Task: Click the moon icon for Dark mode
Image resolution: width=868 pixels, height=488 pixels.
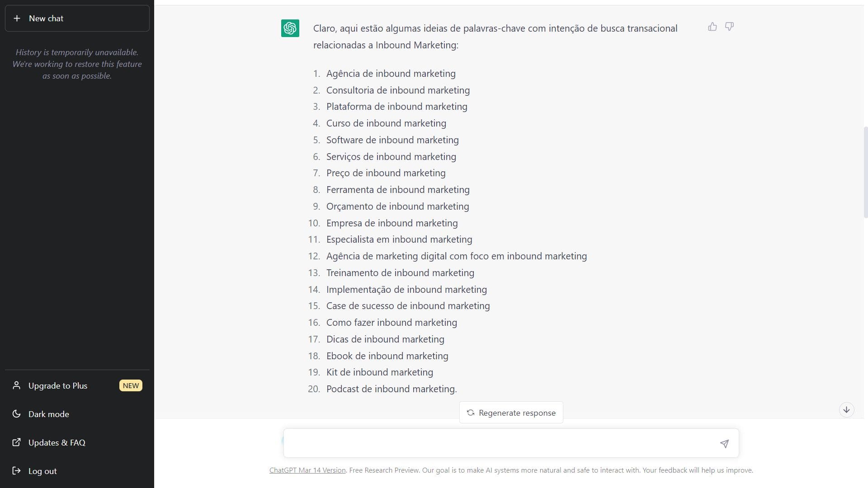Action: click(17, 414)
